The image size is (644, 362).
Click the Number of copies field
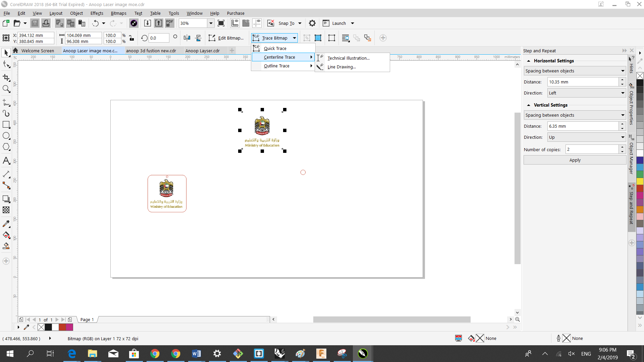point(592,149)
